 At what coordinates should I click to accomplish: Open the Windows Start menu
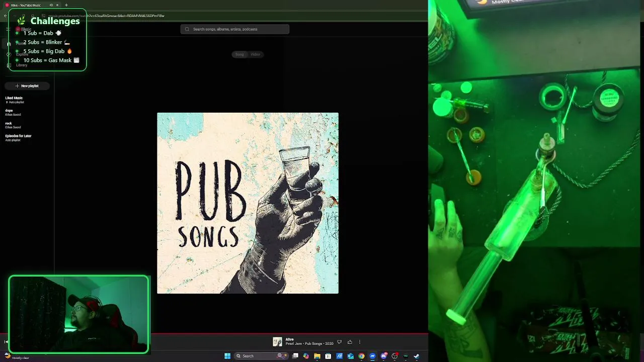[227, 356]
